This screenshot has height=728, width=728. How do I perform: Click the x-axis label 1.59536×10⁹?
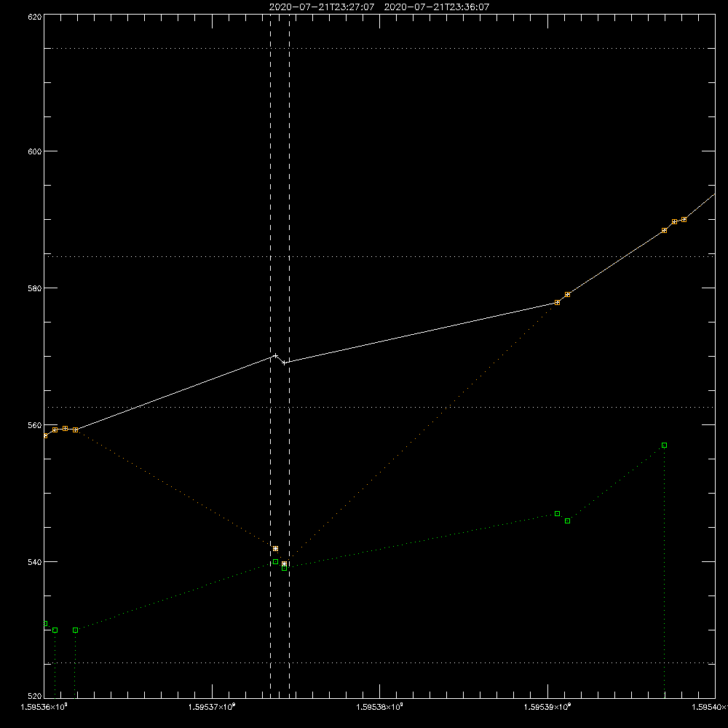click(x=44, y=707)
